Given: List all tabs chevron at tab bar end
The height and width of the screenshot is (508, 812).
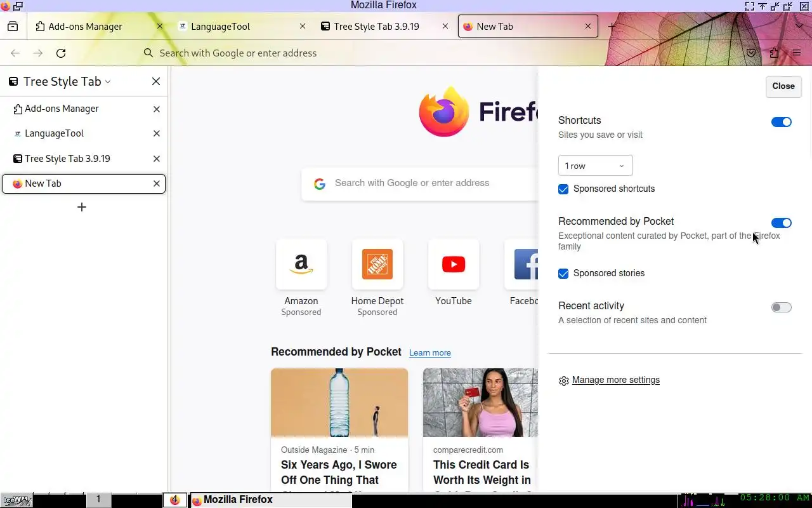Looking at the screenshot, I should 799,27.
